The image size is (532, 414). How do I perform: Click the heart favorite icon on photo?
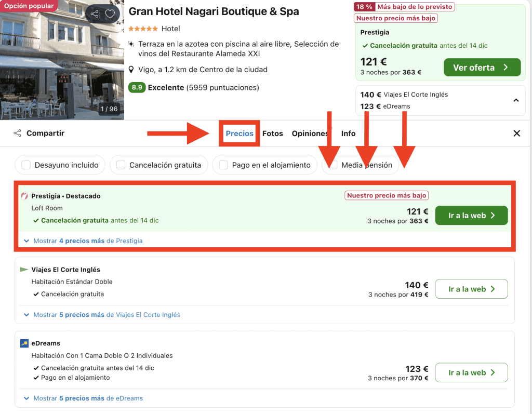point(110,14)
